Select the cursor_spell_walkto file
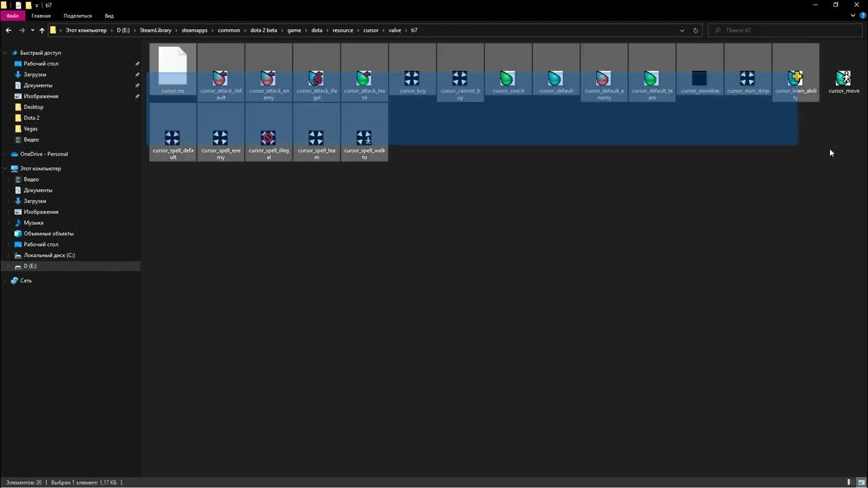The width and height of the screenshot is (868, 488). [364, 132]
